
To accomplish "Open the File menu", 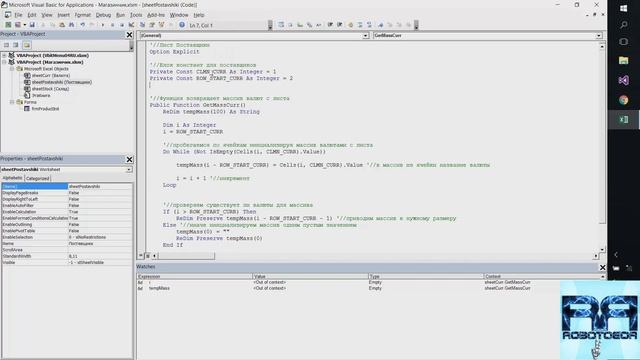I will point(18,15).
